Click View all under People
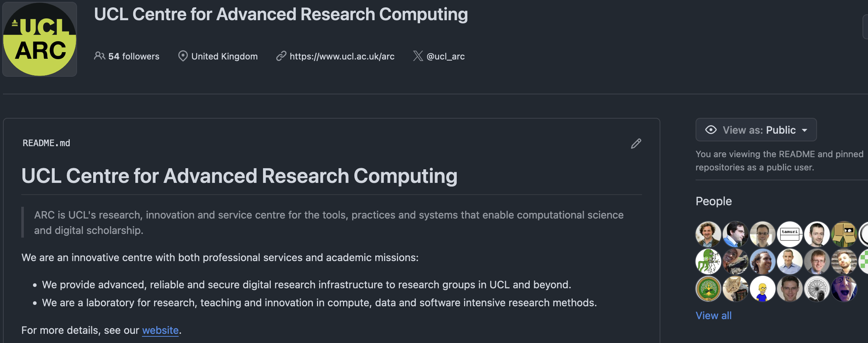Screen dimensions: 868x343 click(714, 315)
